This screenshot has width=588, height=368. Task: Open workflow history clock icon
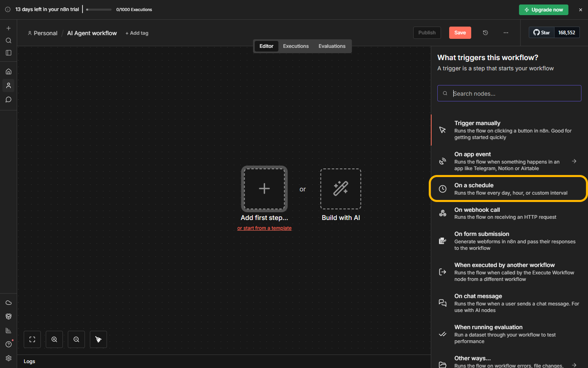pos(486,33)
